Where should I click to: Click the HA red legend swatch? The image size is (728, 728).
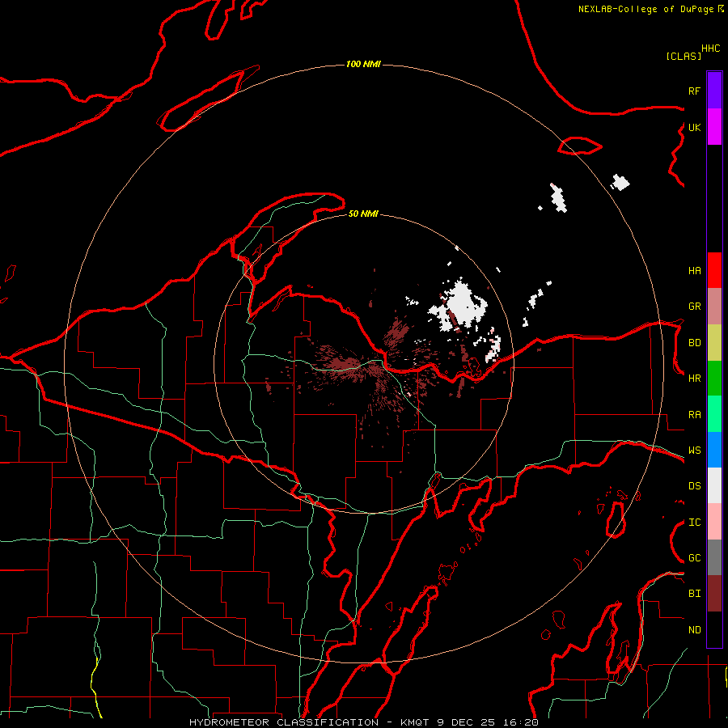click(x=714, y=270)
